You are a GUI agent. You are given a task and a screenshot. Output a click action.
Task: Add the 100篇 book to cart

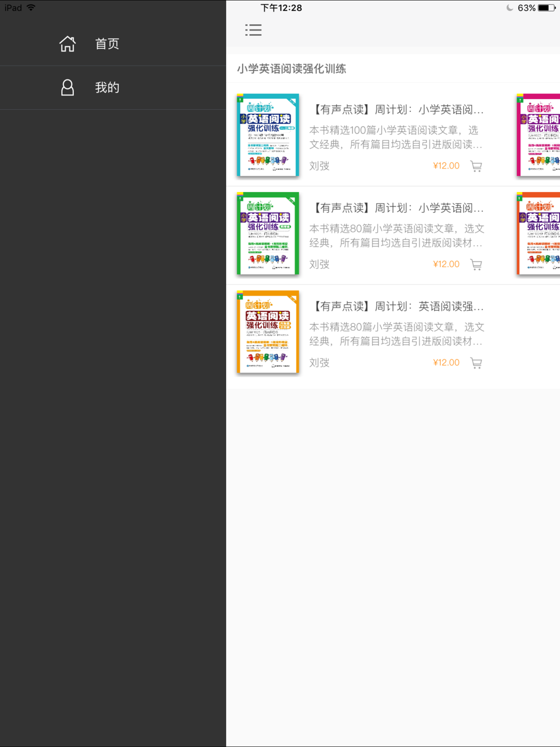coord(477,166)
